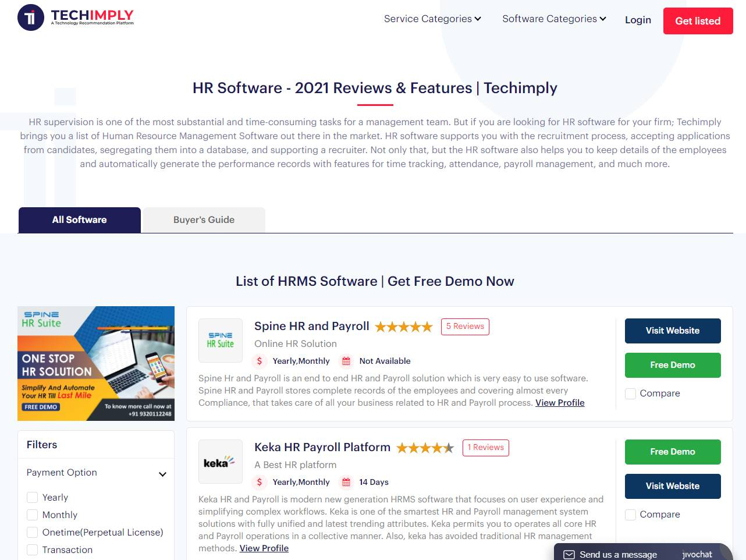Viewport: 746px width, 560px height.
Task: Click the Spine HR Suite product logo
Action: pyautogui.click(x=221, y=341)
